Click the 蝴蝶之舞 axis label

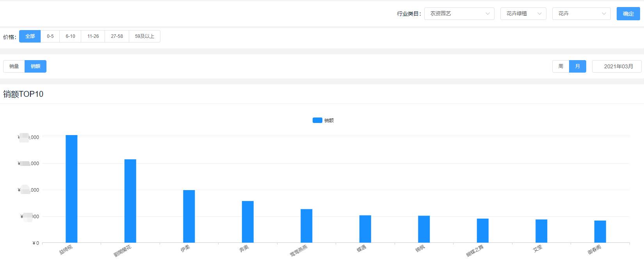[x=475, y=251]
